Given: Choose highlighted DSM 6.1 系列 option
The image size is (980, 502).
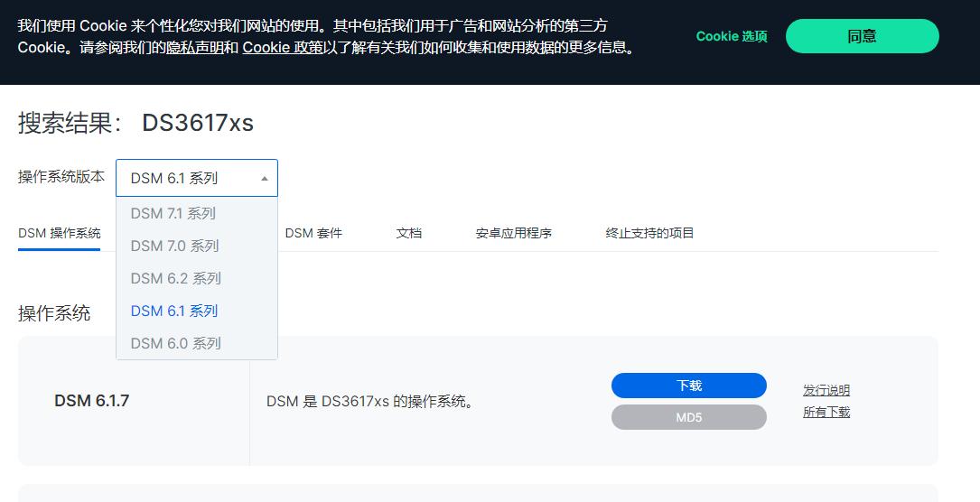Looking at the screenshot, I should (x=196, y=311).
